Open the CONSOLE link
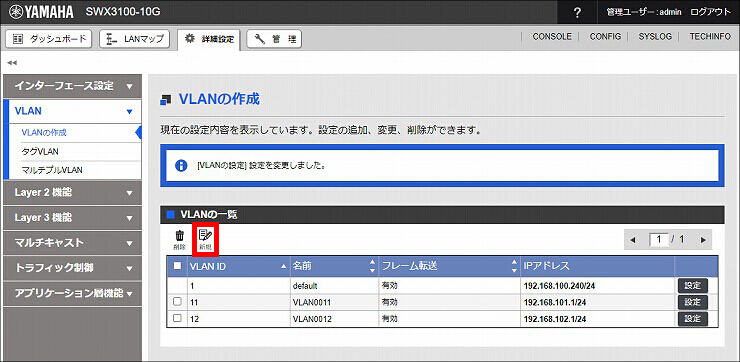The image size is (740, 362). (552, 36)
